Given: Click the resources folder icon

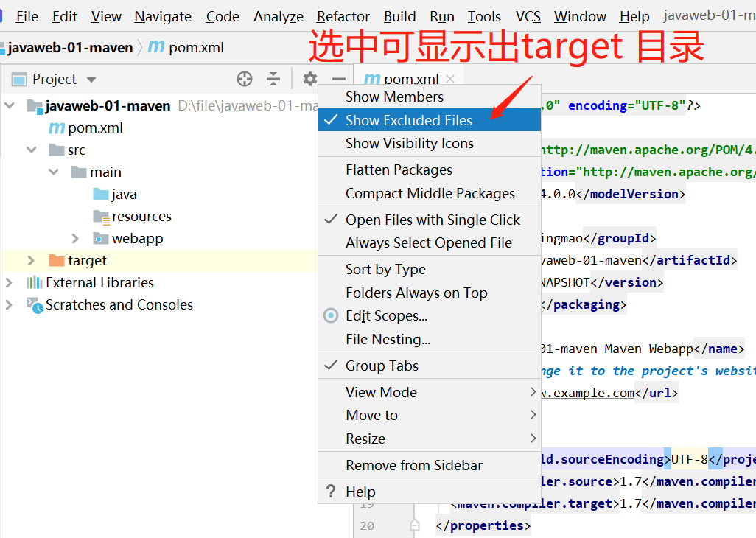Looking at the screenshot, I should tap(101, 217).
